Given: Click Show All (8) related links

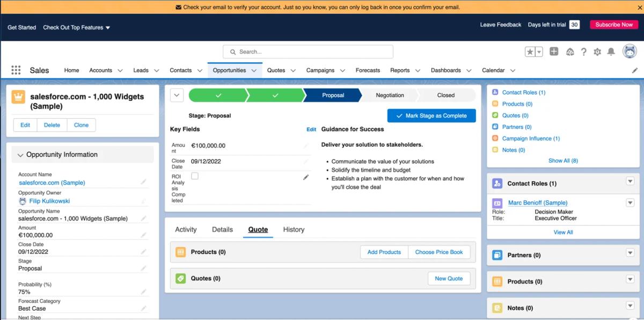Looking at the screenshot, I should (563, 161).
